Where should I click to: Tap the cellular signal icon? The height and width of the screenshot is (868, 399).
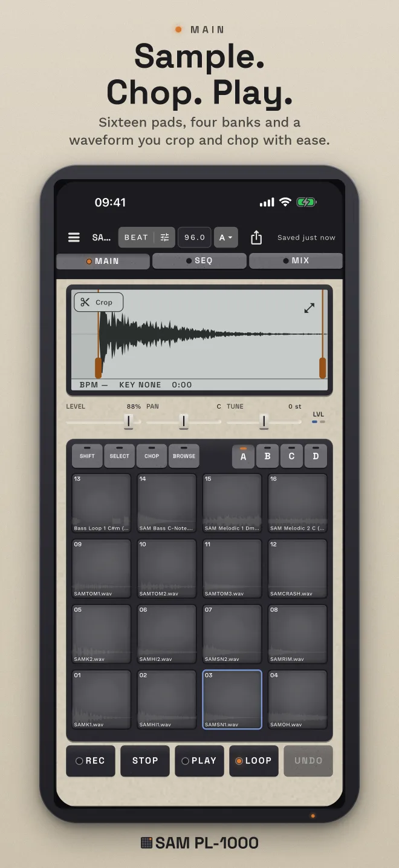click(x=267, y=203)
